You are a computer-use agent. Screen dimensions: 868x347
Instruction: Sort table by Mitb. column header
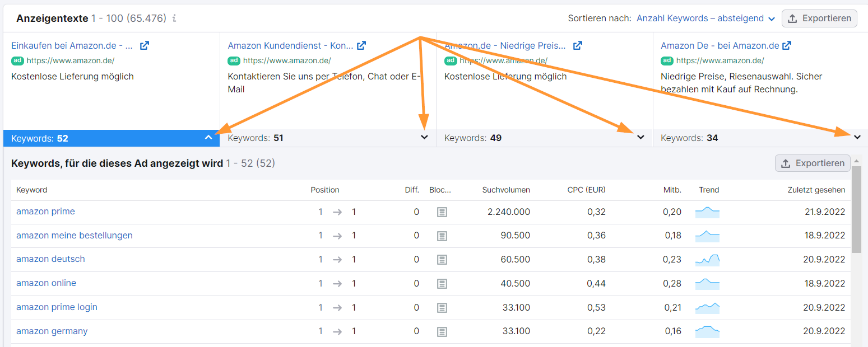tap(672, 190)
